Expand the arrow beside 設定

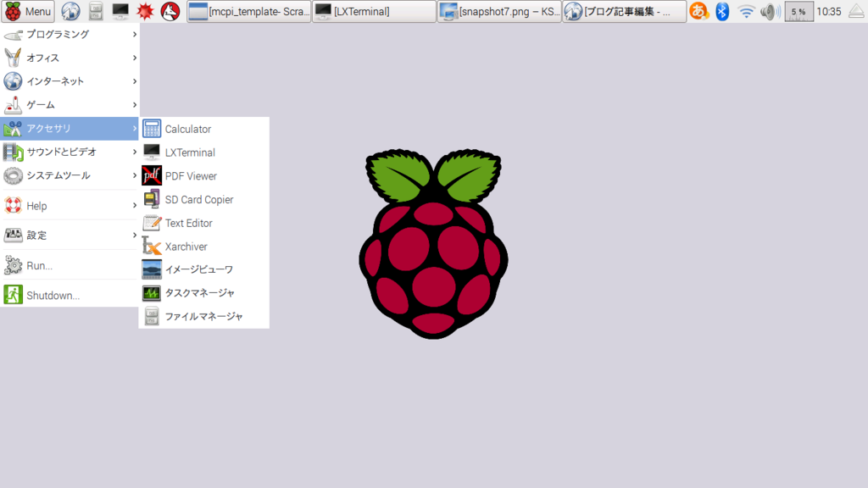click(135, 236)
